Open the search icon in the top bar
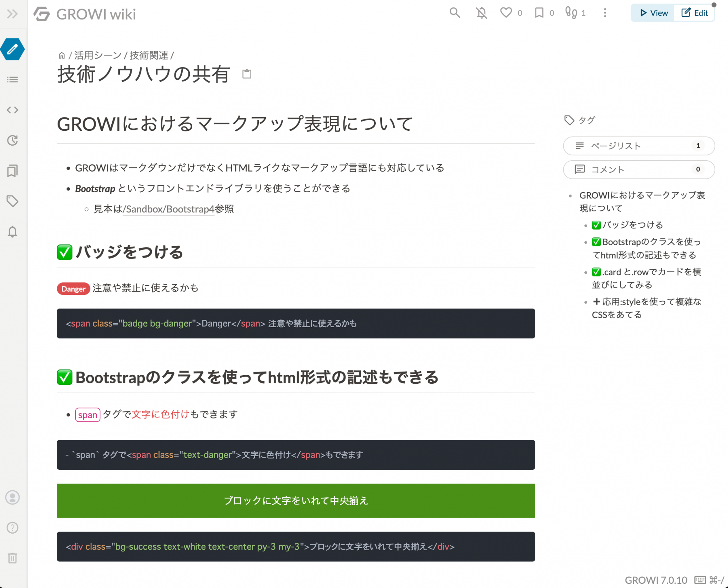The image size is (728, 588). pyautogui.click(x=454, y=13)
